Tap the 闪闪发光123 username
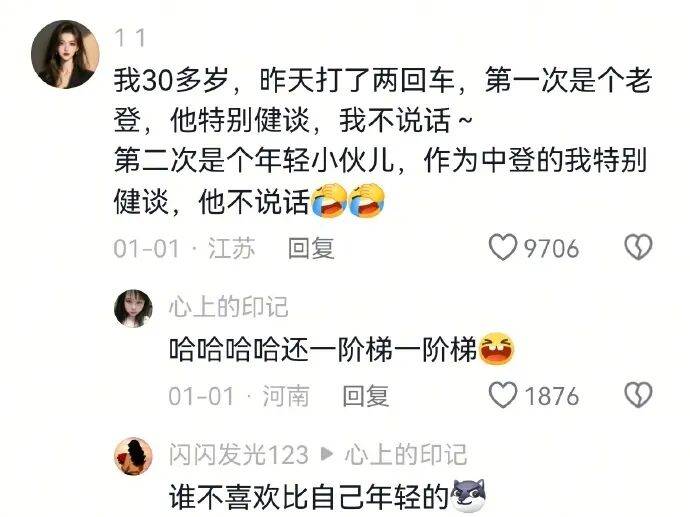Screen dimensions: 690x517 [239, 455]
